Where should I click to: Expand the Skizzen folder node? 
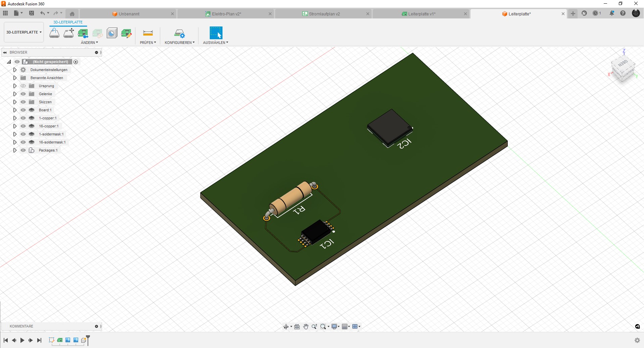click(x=15, y=102)
